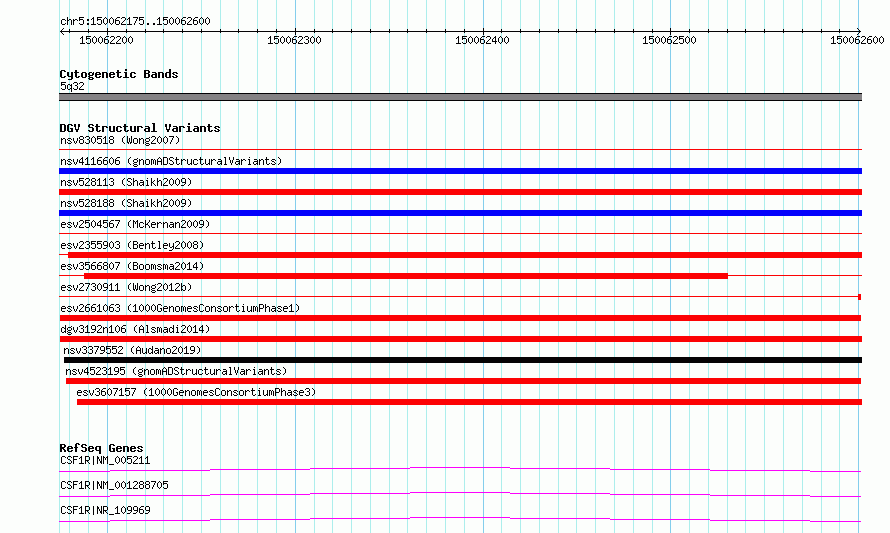Select variant label nsv528113 (Shaikh2009)
Image resolution: width=890 pixels, height=533 pixels.
(126, 182)
